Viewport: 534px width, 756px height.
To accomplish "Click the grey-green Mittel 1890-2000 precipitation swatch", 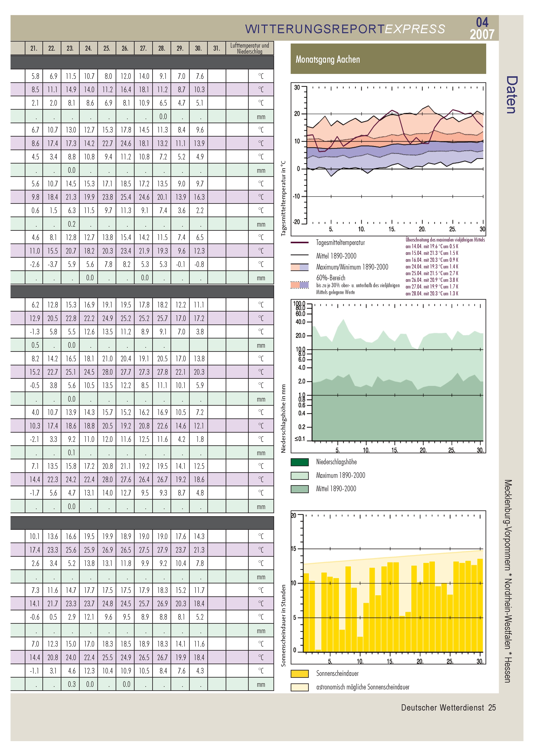I will (x=300, y=489).
